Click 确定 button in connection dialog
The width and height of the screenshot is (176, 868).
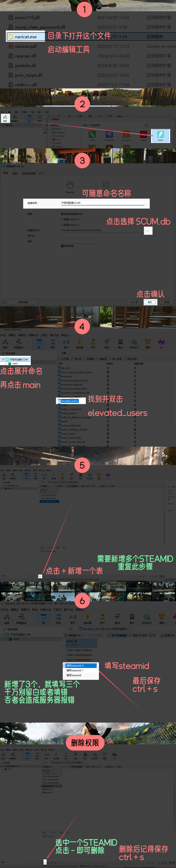click(150, 302)
